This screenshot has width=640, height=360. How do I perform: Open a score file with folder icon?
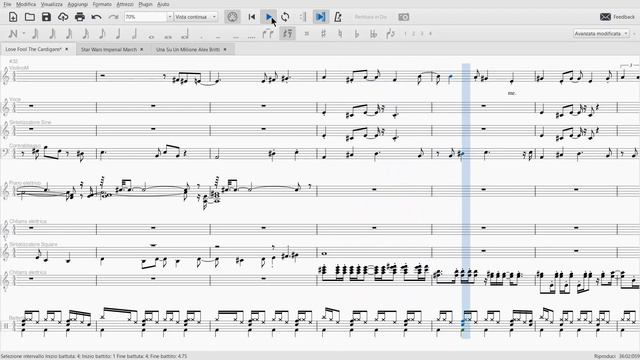[29, 17]
